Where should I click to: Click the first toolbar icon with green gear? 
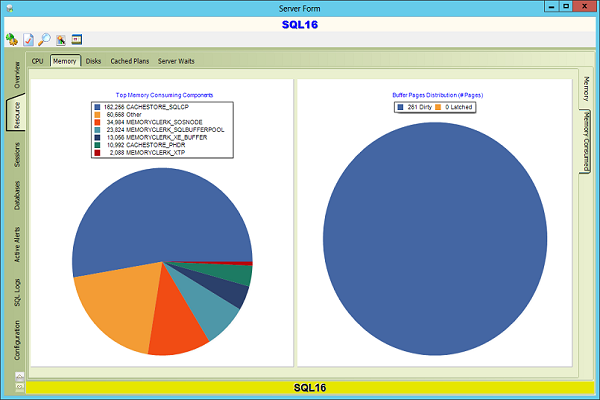(12, 39)
